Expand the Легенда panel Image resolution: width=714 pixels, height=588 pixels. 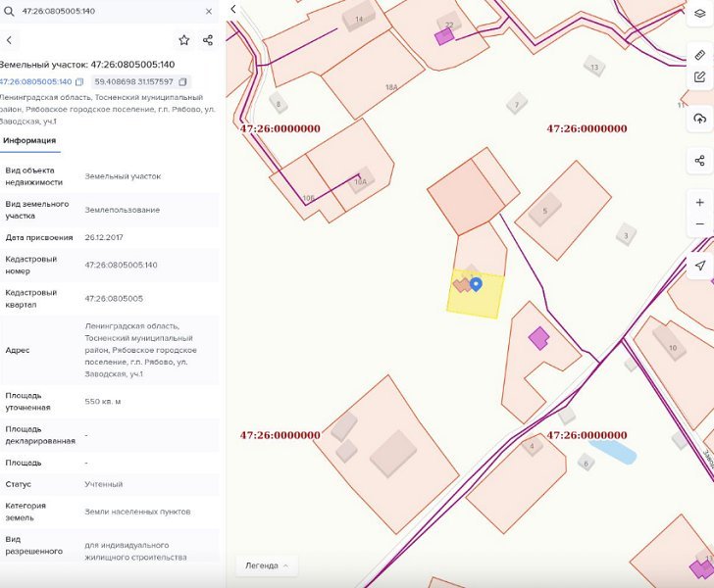pyautogui.click(x=267, y=565)
